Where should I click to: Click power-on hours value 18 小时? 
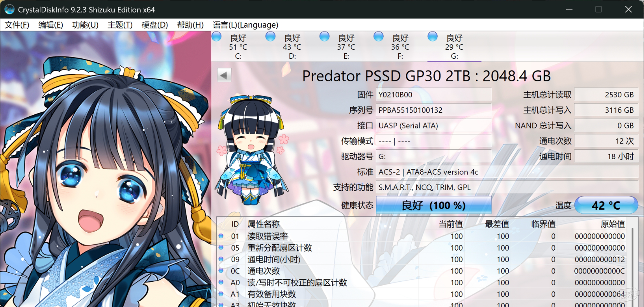tap(606, 156)
